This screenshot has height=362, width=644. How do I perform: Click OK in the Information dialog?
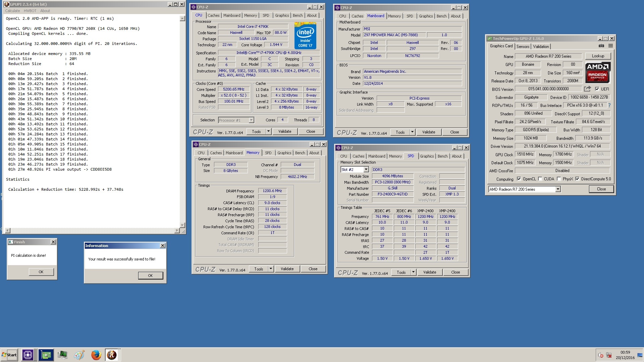pyautogui.click(x=150, y=276)
